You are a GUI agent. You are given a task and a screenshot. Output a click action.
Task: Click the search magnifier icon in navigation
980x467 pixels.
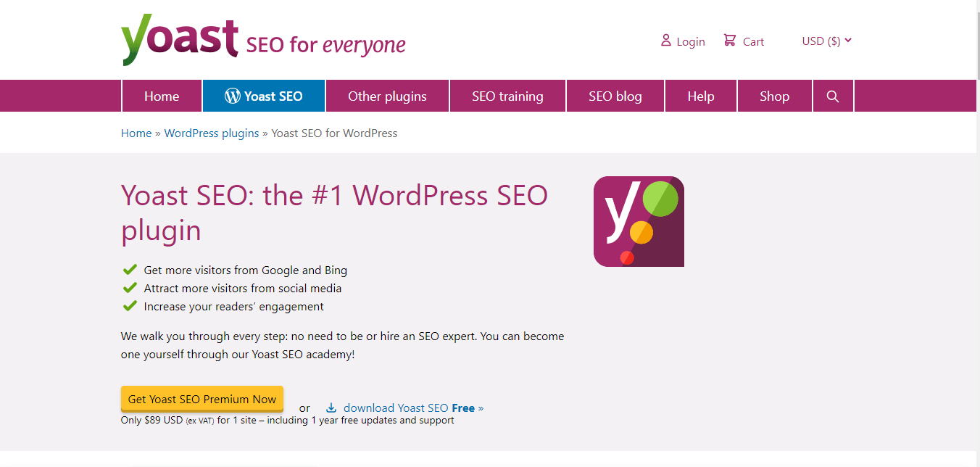point(832,96)
